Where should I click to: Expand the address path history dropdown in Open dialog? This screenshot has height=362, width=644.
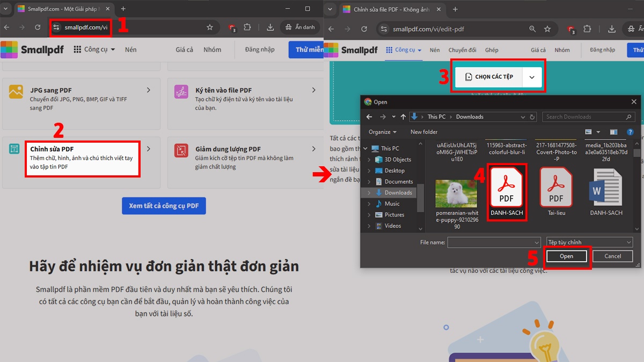(523, 117)
